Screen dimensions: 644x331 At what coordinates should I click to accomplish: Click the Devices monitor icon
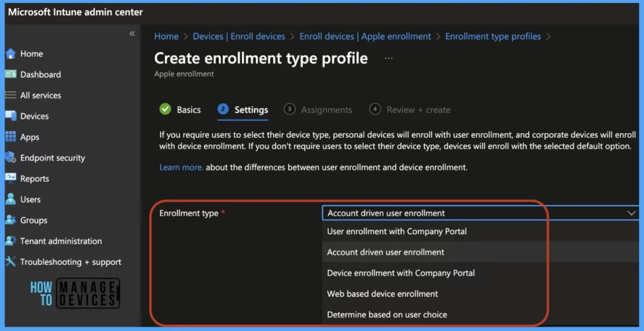tap(11, 116)
